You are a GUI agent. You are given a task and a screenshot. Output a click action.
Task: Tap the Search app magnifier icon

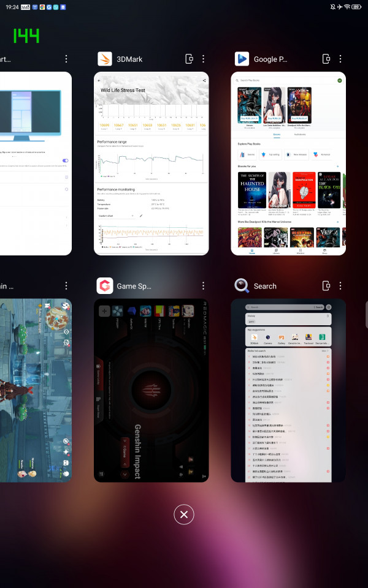[242, 286]
